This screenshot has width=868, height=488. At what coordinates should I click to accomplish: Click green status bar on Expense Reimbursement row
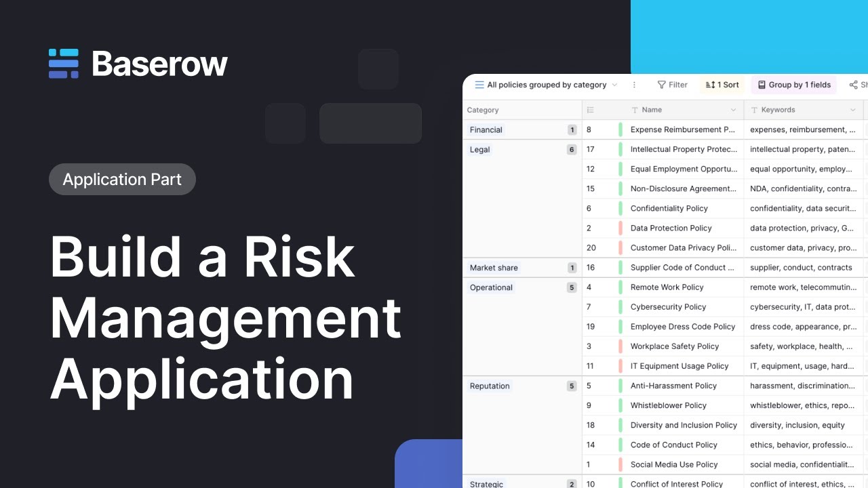(x=620, y=129)
